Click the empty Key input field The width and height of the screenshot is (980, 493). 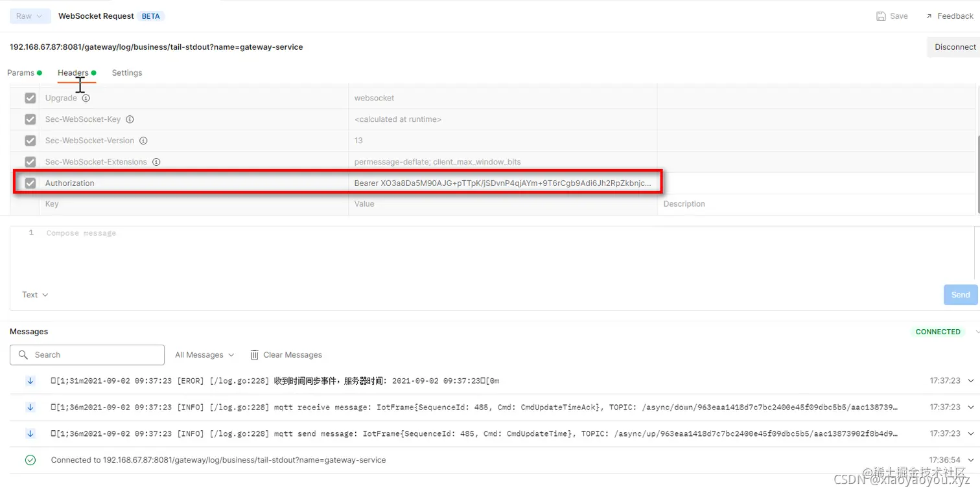193,204
